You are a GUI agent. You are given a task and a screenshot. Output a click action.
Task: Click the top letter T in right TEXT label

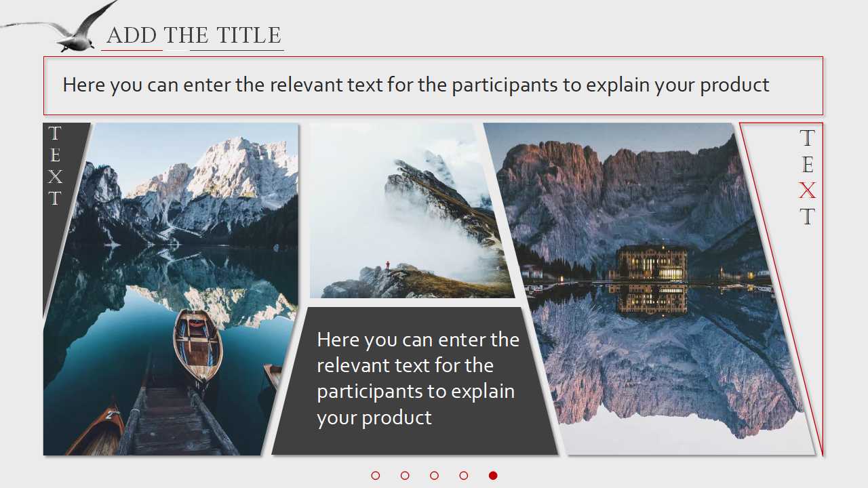click(x=807, y=138)
